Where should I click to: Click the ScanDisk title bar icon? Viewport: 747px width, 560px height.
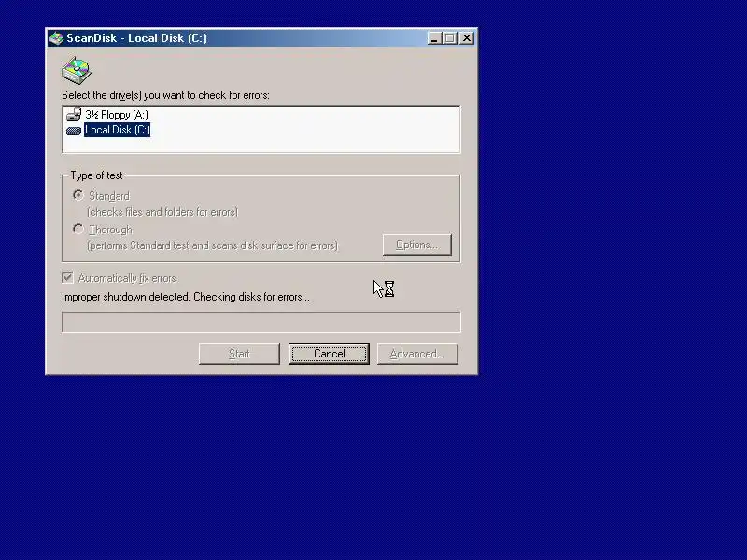56,38
